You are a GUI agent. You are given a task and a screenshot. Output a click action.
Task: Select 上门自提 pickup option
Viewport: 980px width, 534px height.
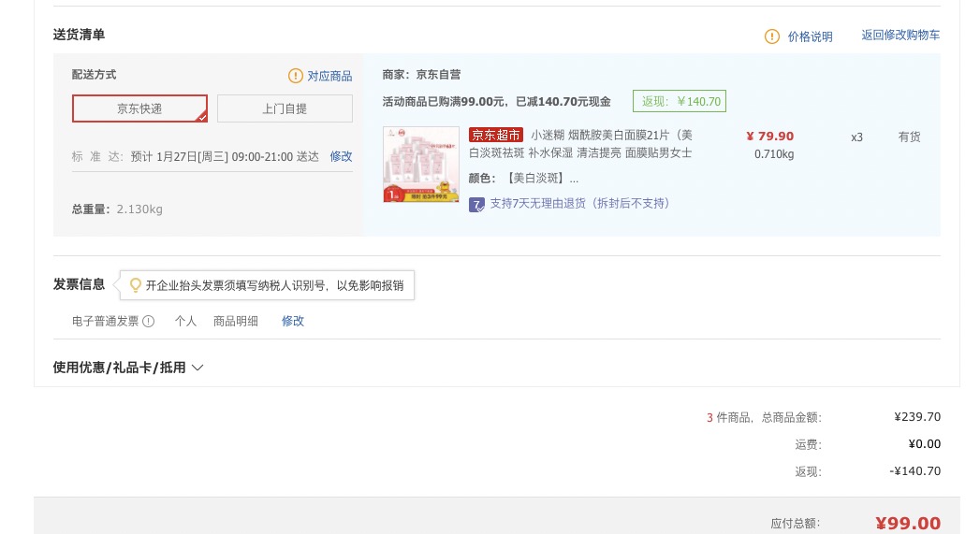pos(285,108)
